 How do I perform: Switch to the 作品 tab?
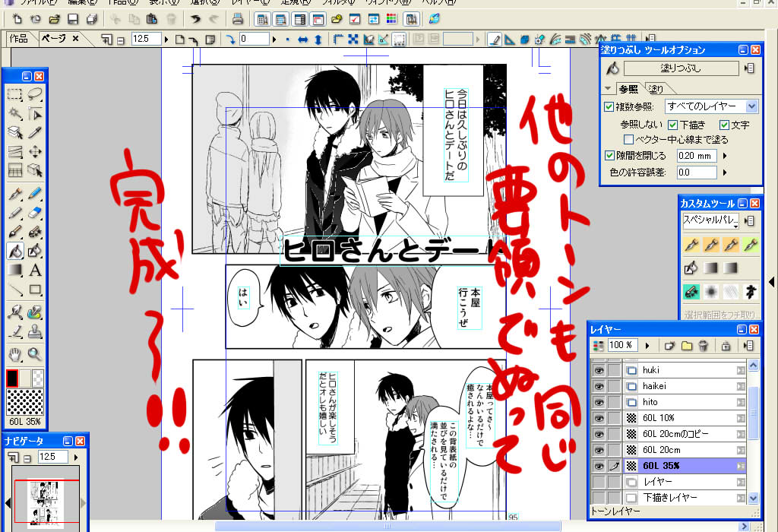tap(19, 38)
